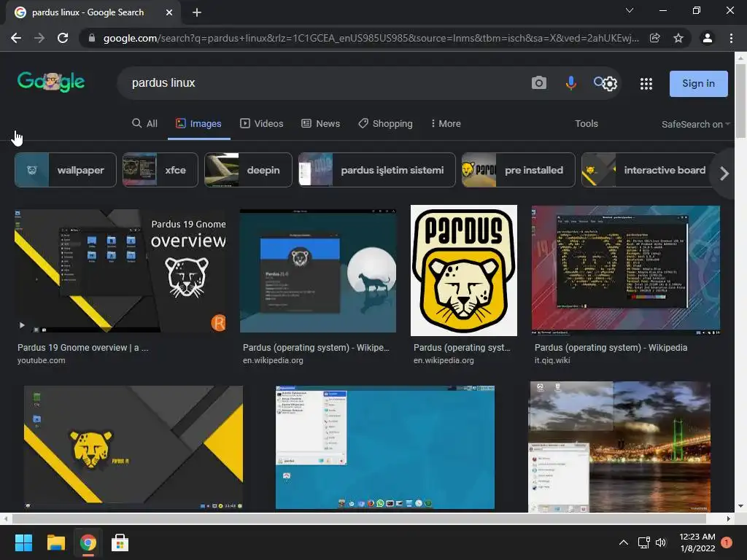The image size is (747, 560).
Task: Select pardus işletim sistemi chip
Action: point(377,170)
